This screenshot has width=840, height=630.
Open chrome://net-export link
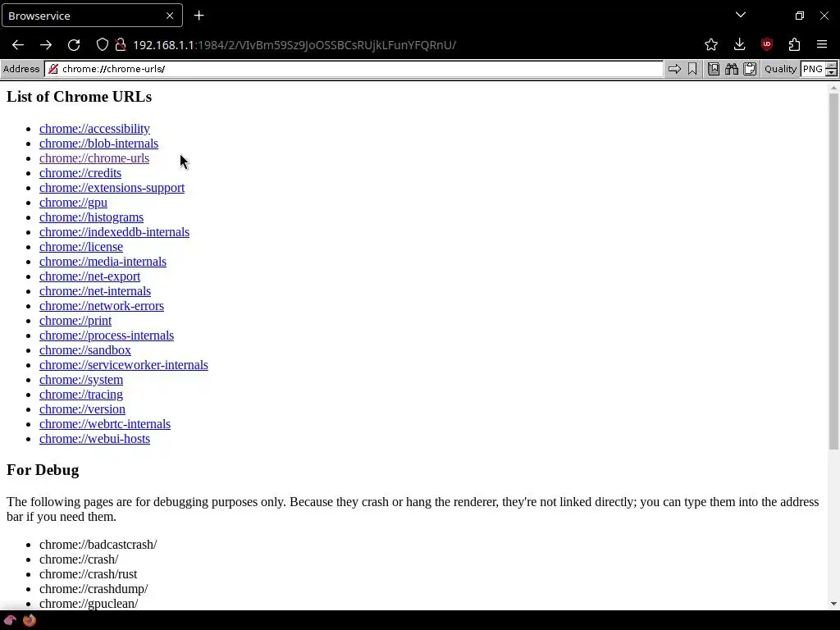point(89,276)
